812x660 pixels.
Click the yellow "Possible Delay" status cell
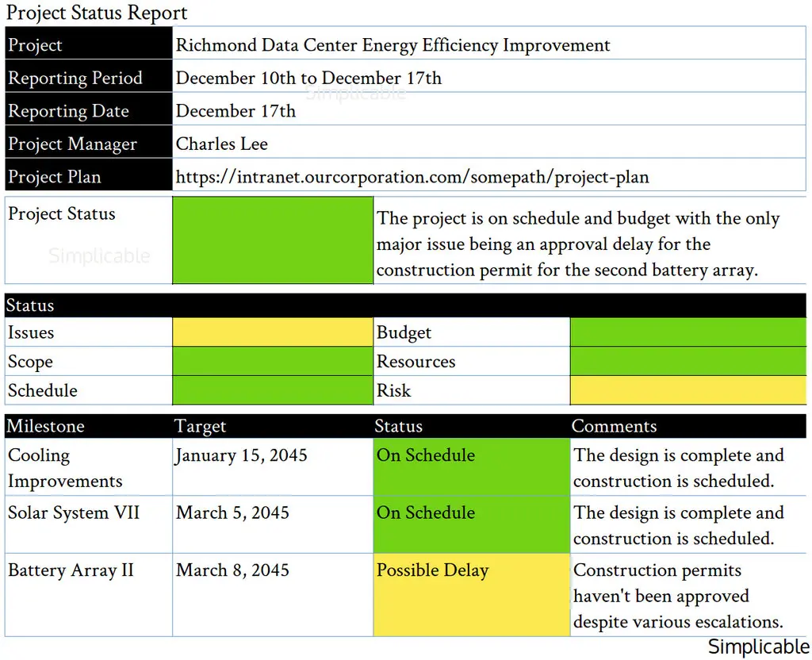tap(471, 595)
